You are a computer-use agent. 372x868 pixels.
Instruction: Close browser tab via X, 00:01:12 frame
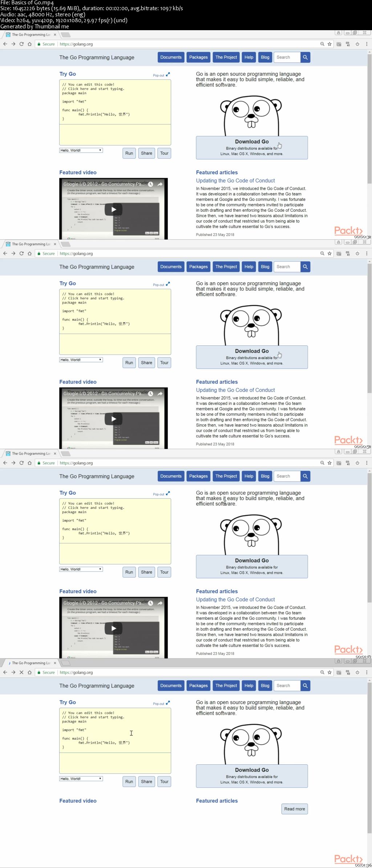click(x=55, y=453)
